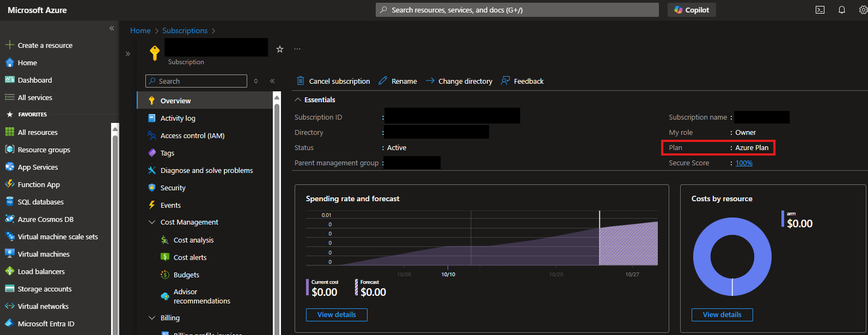Open the ellipsis more options menu
Screen dimensions: 868x335
297,49
